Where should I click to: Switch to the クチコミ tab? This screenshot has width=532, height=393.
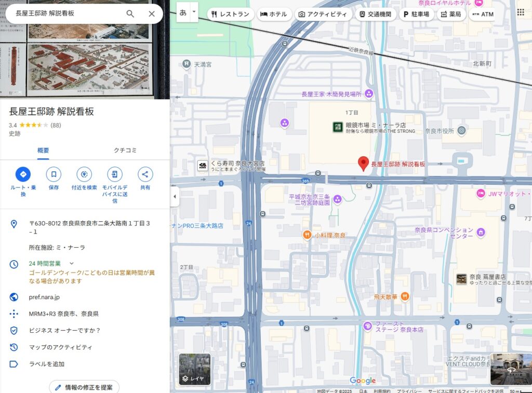[125, 150]
